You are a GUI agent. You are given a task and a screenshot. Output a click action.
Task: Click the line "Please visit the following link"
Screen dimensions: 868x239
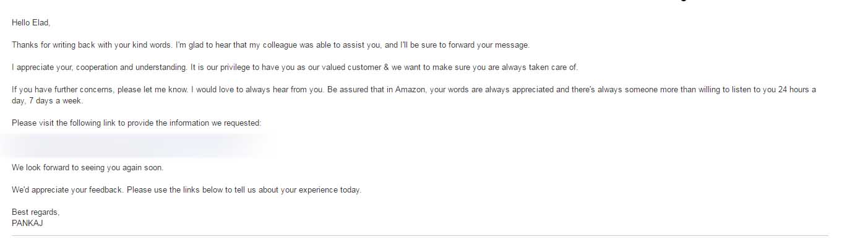(137, 123)
